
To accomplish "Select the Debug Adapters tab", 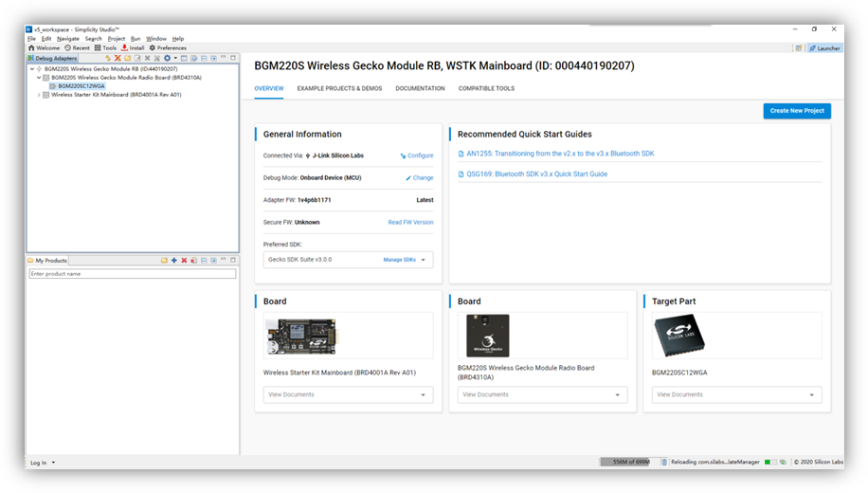I will point(52,58).
